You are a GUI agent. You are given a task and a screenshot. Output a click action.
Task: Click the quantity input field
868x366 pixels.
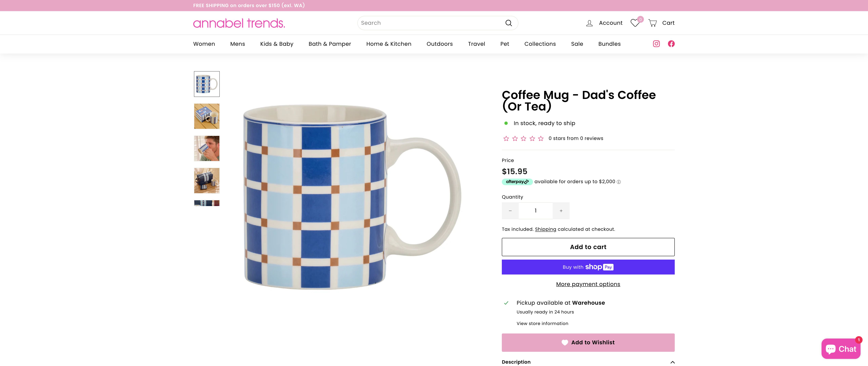(535, 210)
